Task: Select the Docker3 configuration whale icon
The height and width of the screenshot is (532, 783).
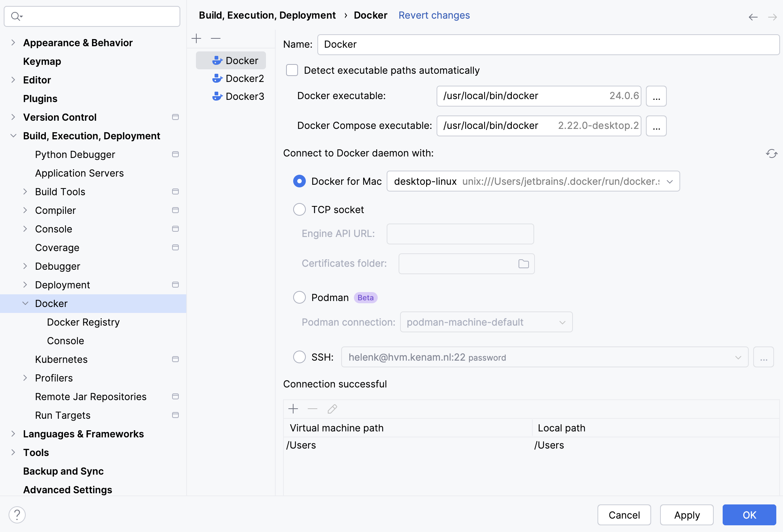Action: pyautogui.click(x=217, y=96)
